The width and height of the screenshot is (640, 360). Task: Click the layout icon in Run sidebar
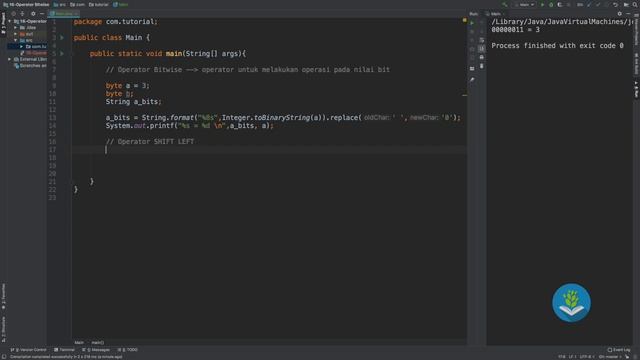pyautogui.click(x=472, y=69)
